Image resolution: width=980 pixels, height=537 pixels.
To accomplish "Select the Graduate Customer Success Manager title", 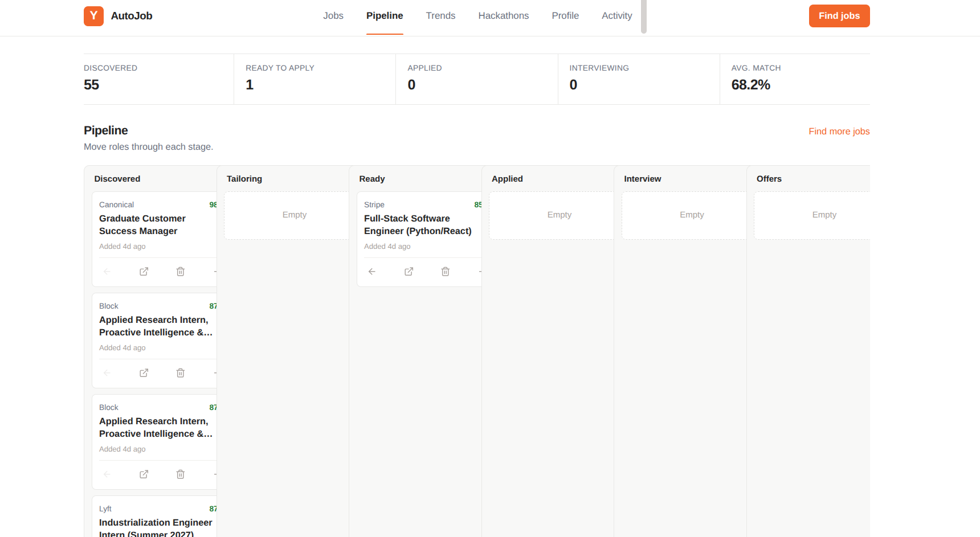I will 142,224.
